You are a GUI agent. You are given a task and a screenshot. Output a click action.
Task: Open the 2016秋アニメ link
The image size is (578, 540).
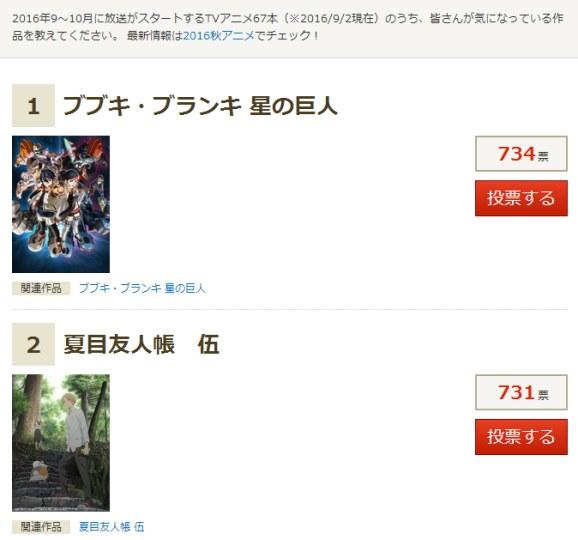[219, 36]
